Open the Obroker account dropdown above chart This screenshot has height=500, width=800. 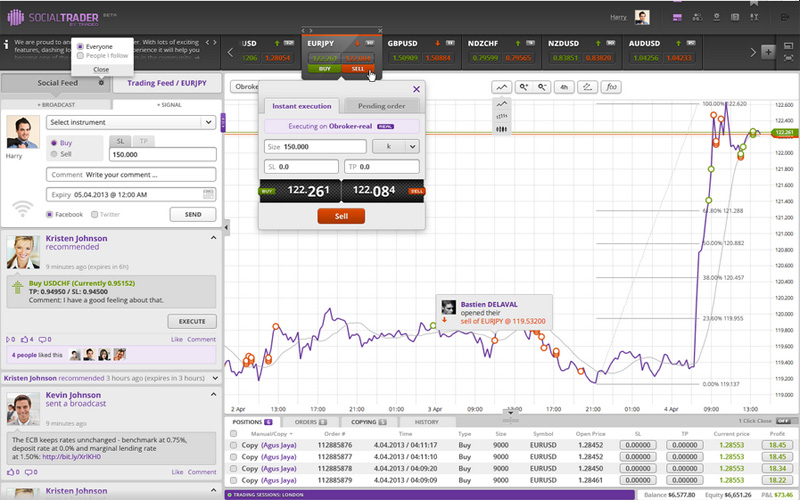click(245, 87)
